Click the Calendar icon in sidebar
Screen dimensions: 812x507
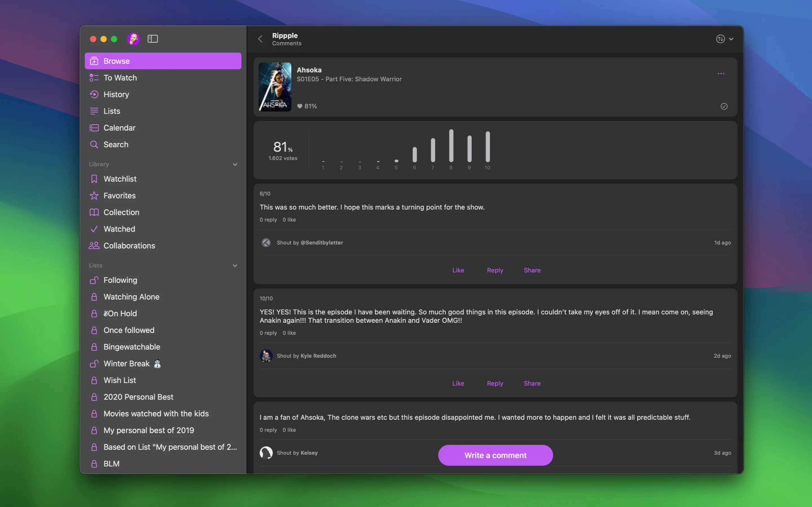pyautogui.click(x=94, y=128)
